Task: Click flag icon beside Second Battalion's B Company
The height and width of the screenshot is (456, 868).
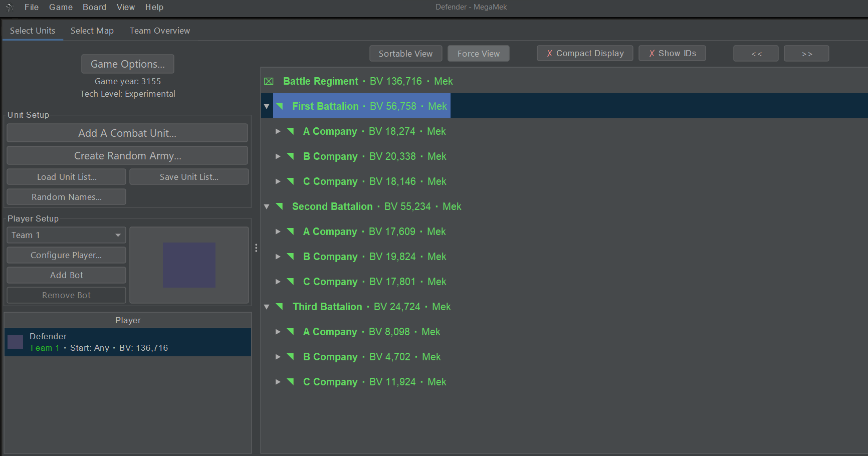Action: pyautogui.click(x=291, y=256)
